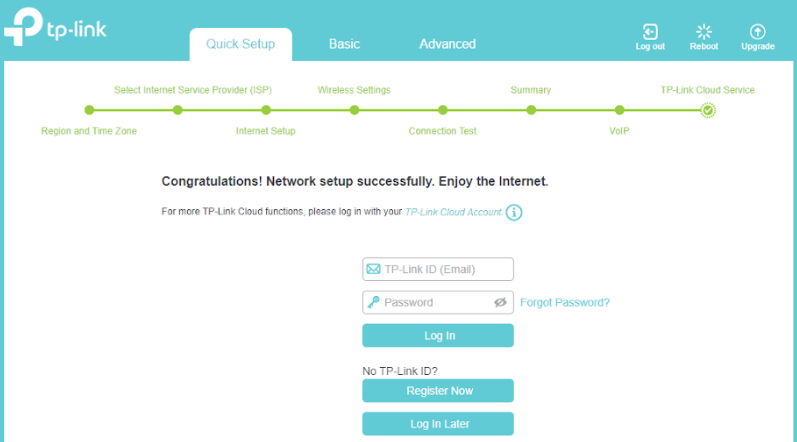Click the email envelope icon
The height and width of the screenshot is (442, 797).
pyautogui.click(x=373, y=269)
